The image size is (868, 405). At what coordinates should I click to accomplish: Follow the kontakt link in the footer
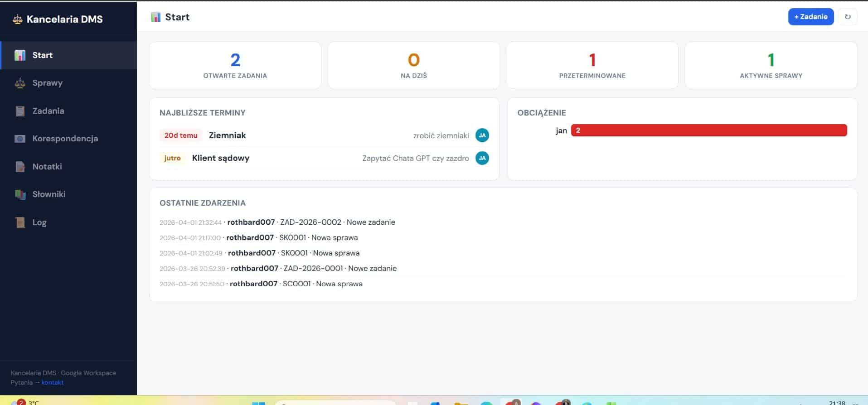click(52, 382)
